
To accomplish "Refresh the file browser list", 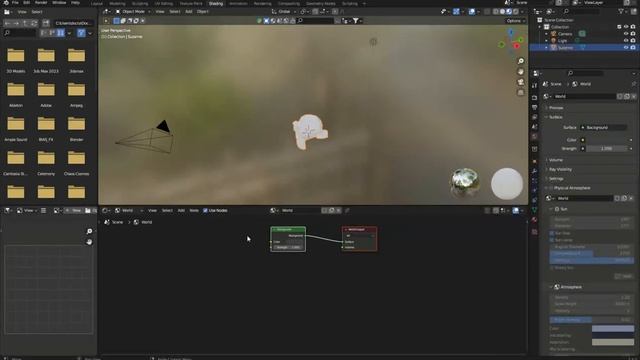I will pos(34,23).
